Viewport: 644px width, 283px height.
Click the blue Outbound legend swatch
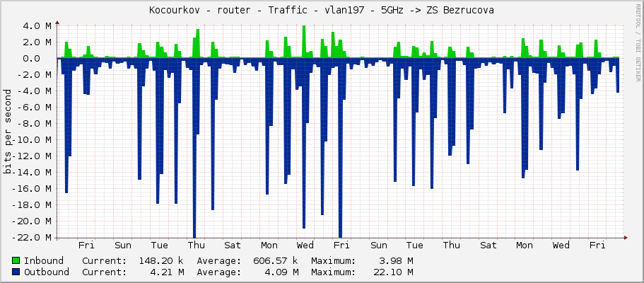tap(16, 272)
